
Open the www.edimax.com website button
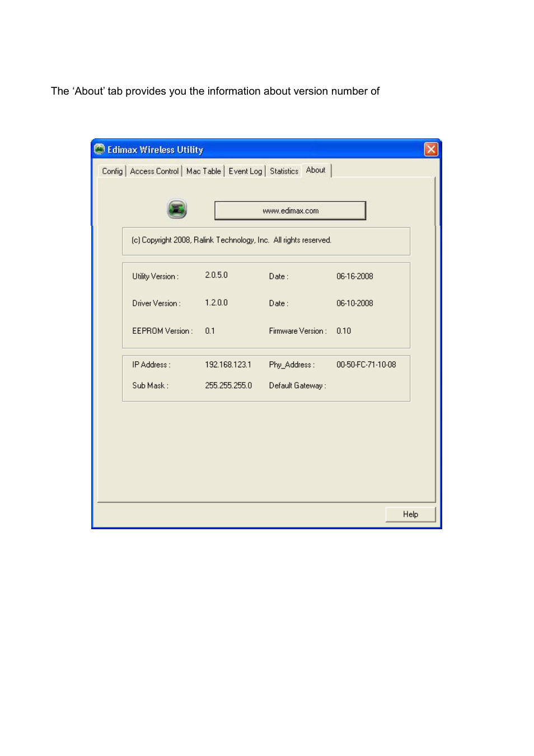[291, 211]
